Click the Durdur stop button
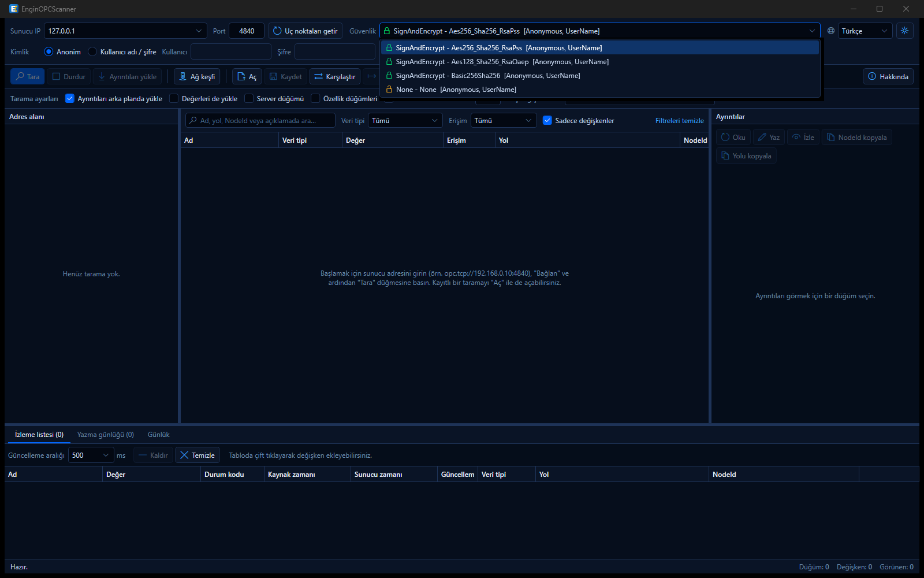This screenshot has height=578, width=924. coord(69,76)
